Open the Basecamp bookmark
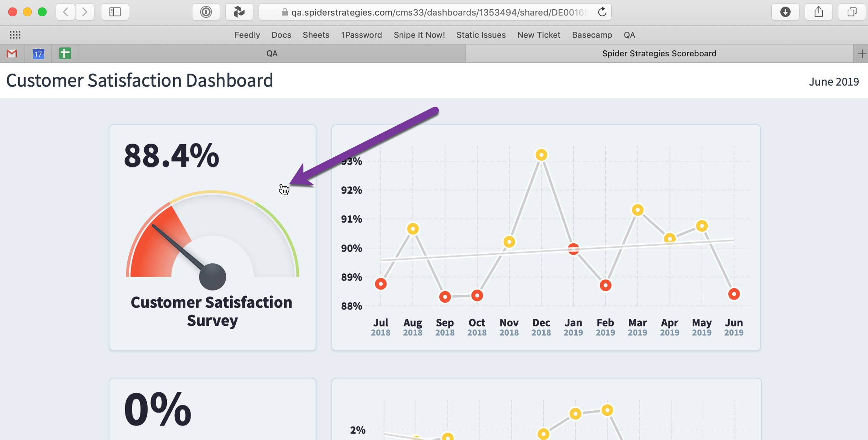The width and height of the screenshot is (868, 440). click(x=592, y=35)
